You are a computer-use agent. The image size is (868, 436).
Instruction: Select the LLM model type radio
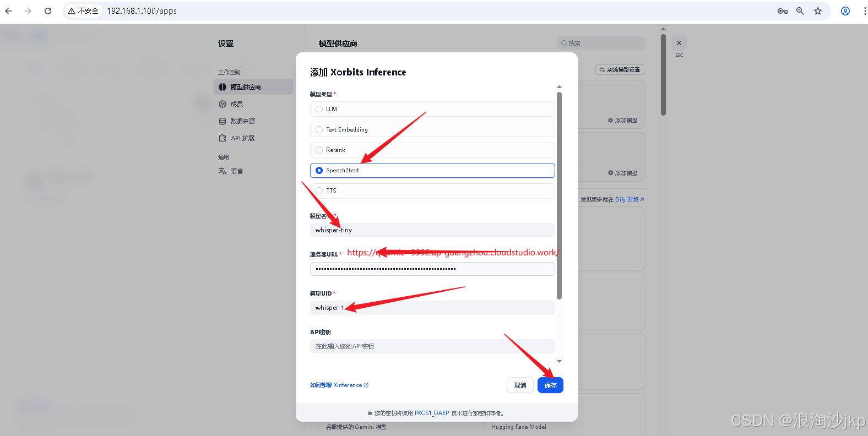tap(432, 109)
